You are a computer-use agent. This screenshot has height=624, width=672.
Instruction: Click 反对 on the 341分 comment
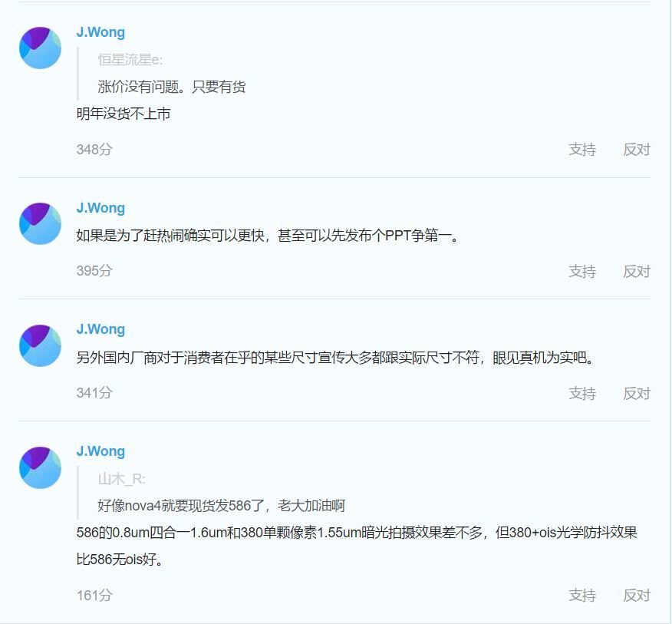(x=637, y=393)
